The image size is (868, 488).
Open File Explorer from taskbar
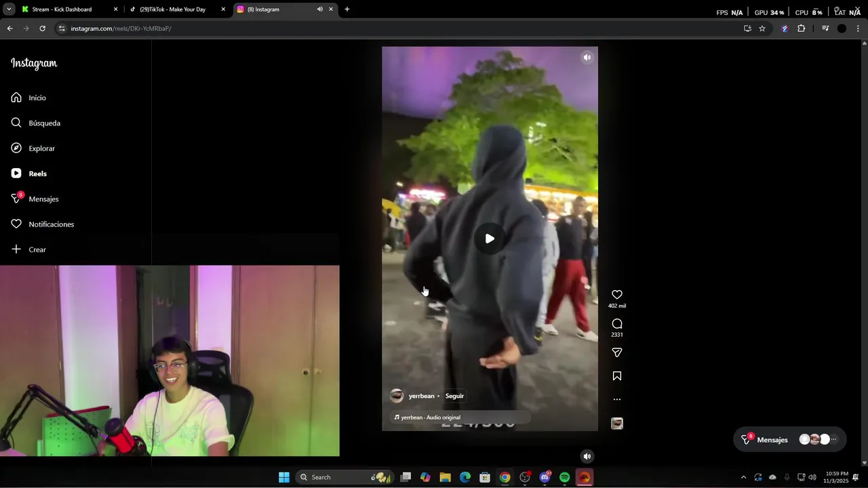pyautogui.click(x=445, y=477)
